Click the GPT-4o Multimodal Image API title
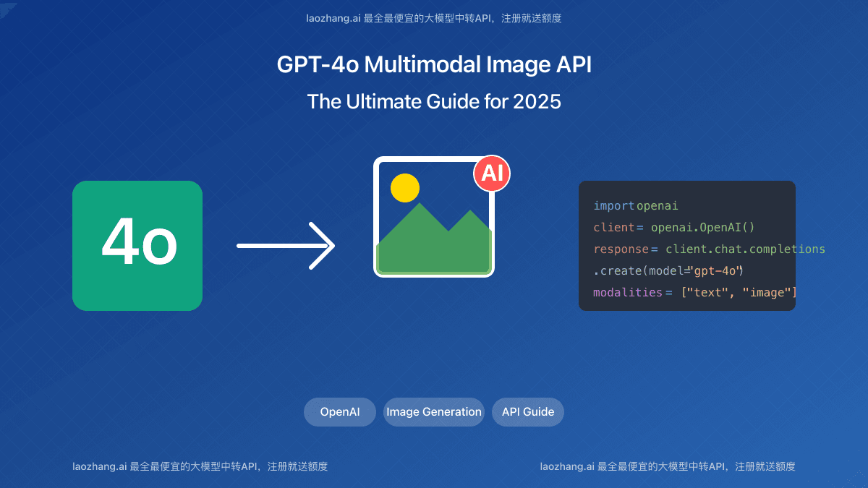 [x=434, y=64]
